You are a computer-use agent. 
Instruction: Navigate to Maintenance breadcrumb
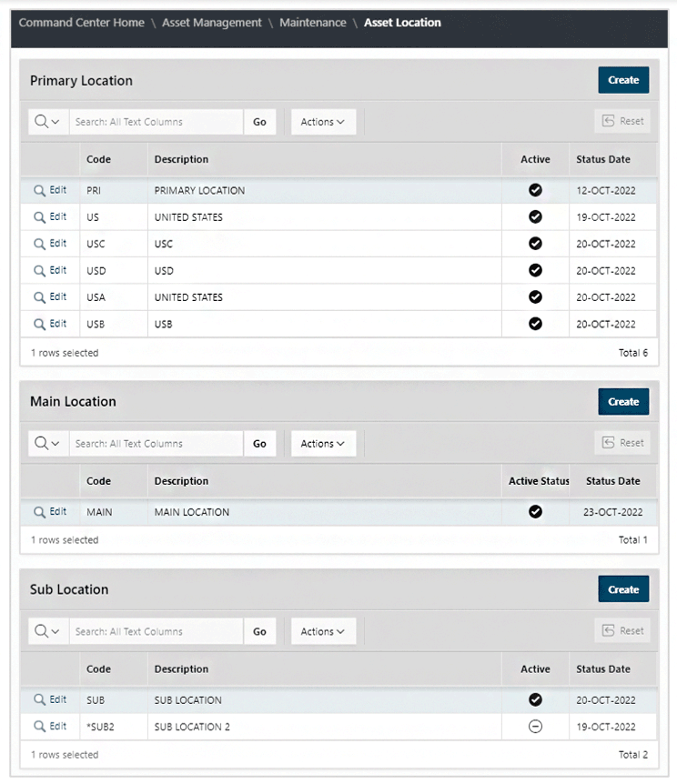click(x=313, y=23)
